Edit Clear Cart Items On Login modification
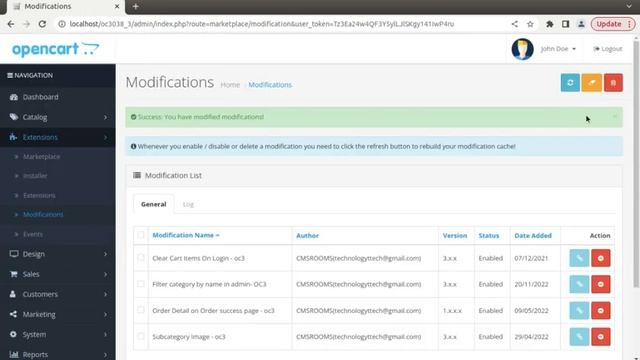Image resolution: width=640 pixels, height=360 pixels. 579,258
